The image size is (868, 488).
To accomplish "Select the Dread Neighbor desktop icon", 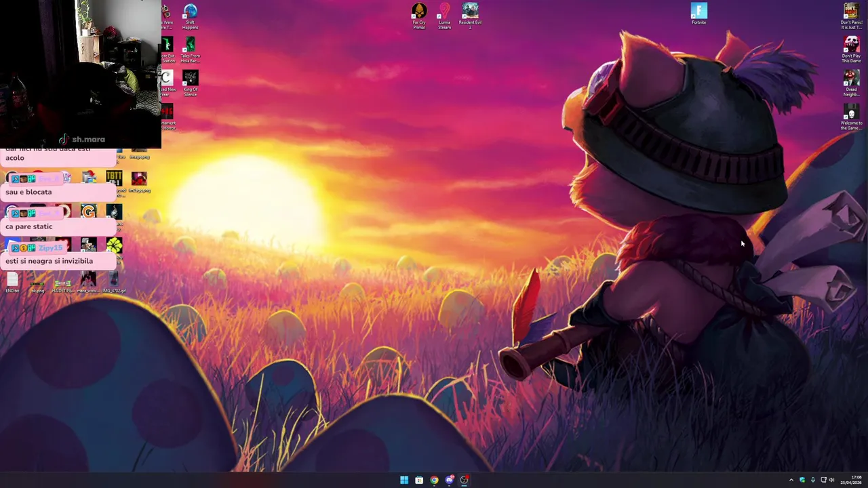I will point(851,83).
